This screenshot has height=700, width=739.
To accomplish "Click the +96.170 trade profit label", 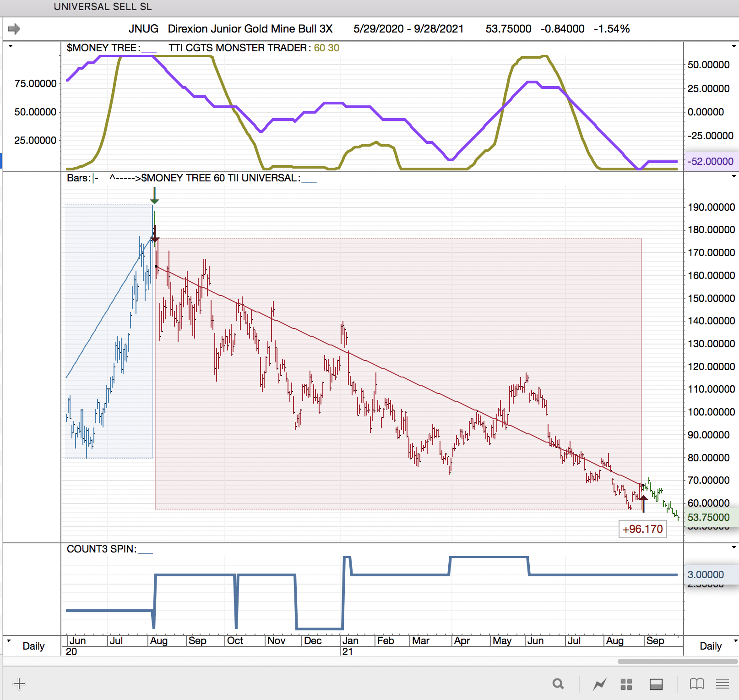I will click(642, 529).
